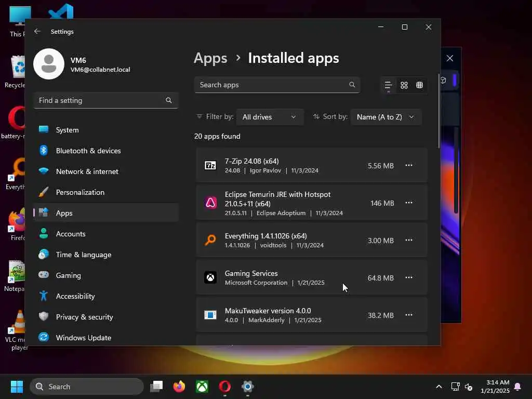Screen dimensions: 532x399
Task: Select the 7-Zip 24.08 (x64) entry title
Action: click(252, 161)
